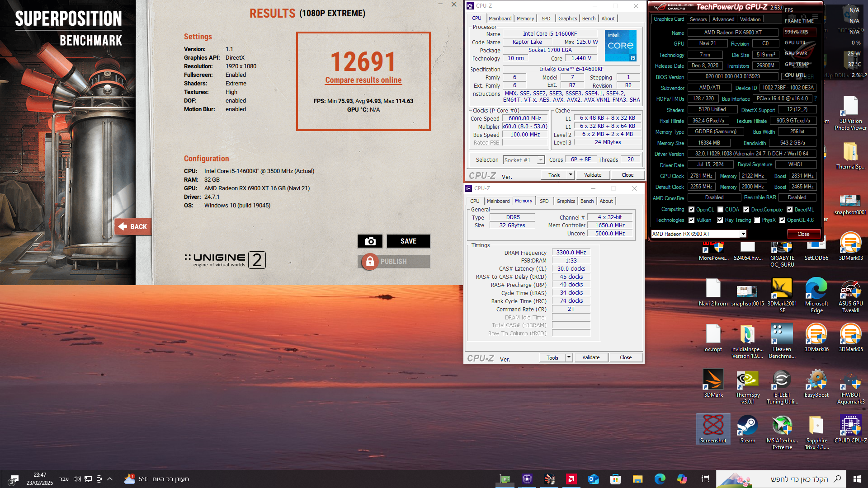
Task: Open the Outlook icon on the taskbar
Action: pos(593,479)
